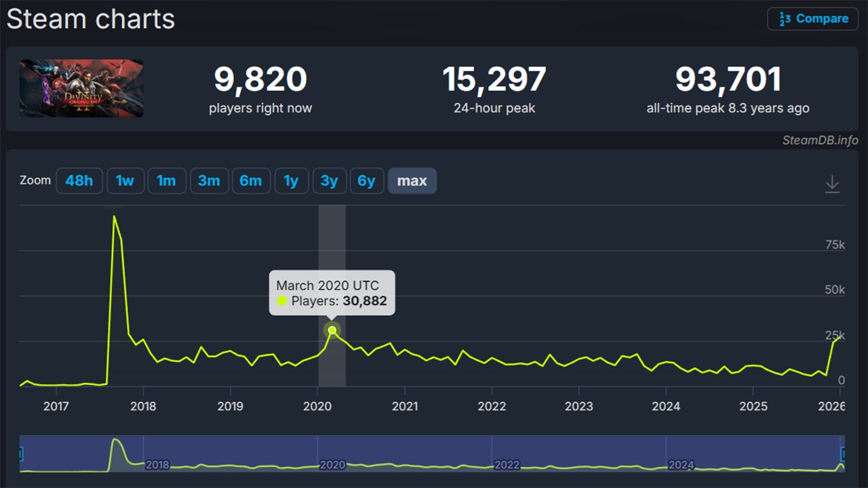Click the March 2020 data point marker
This screenshot has width=868, height=488.
332,330
